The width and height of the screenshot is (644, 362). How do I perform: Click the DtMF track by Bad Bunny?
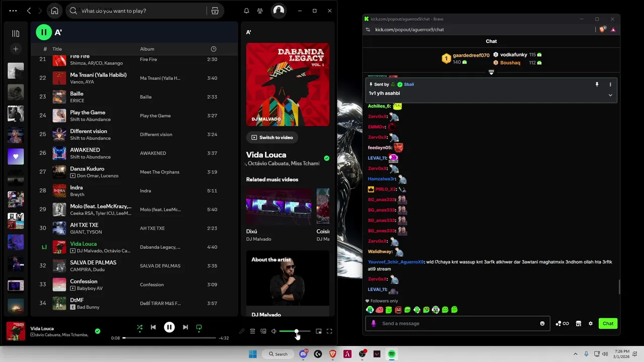click(x=134, y=303)
